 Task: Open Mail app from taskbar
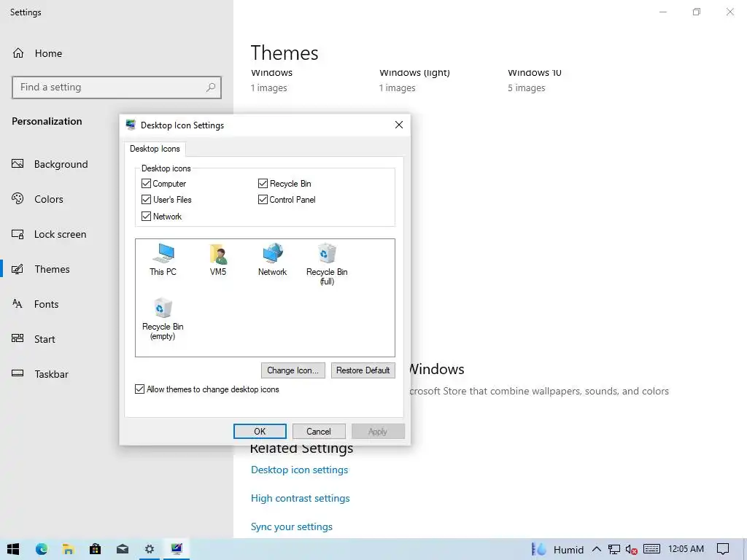(123, 549)
